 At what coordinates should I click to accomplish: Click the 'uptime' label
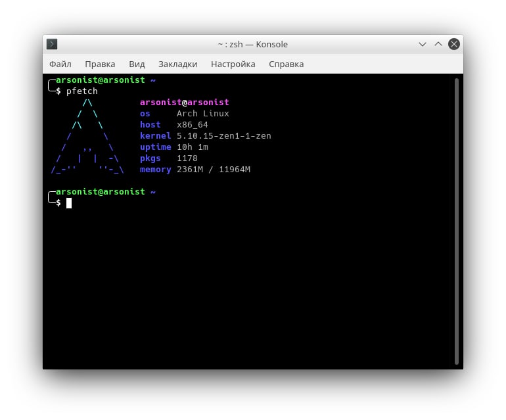[155, 147]
